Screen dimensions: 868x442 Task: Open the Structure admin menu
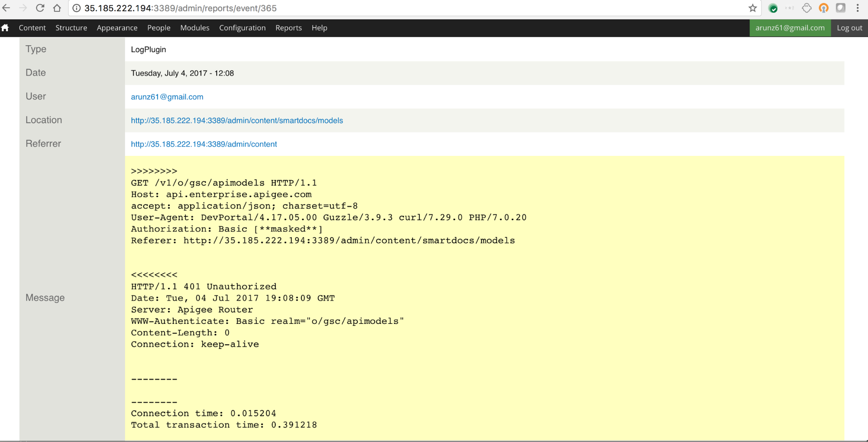71,28
